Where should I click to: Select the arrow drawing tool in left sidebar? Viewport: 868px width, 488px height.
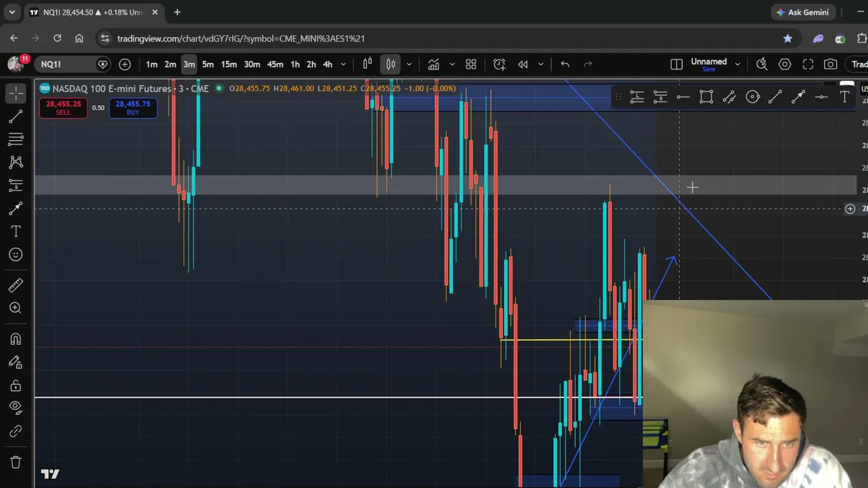pos(16,209)
